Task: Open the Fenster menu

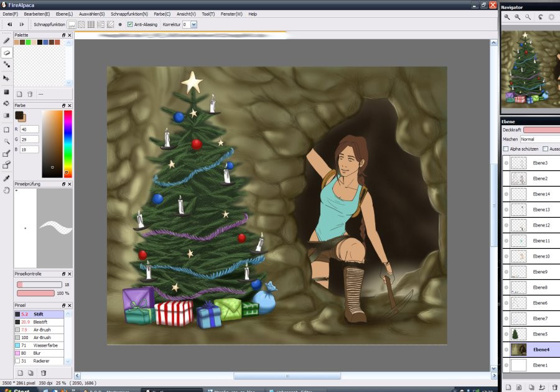Action: tap(231, 14)
